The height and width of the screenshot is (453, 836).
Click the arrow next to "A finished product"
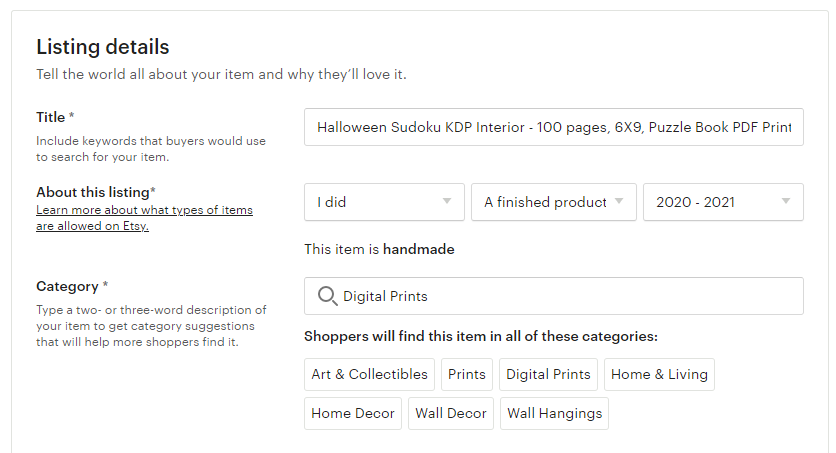point(618,201)
